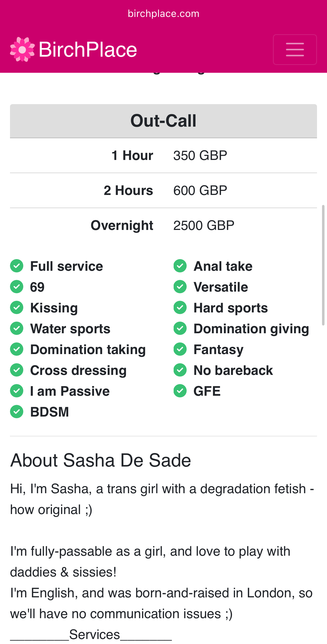Image resolution: width=327 pixels, height=644 pixels.
Task: Click the green check beside GFE
Action: click(180, 391)
